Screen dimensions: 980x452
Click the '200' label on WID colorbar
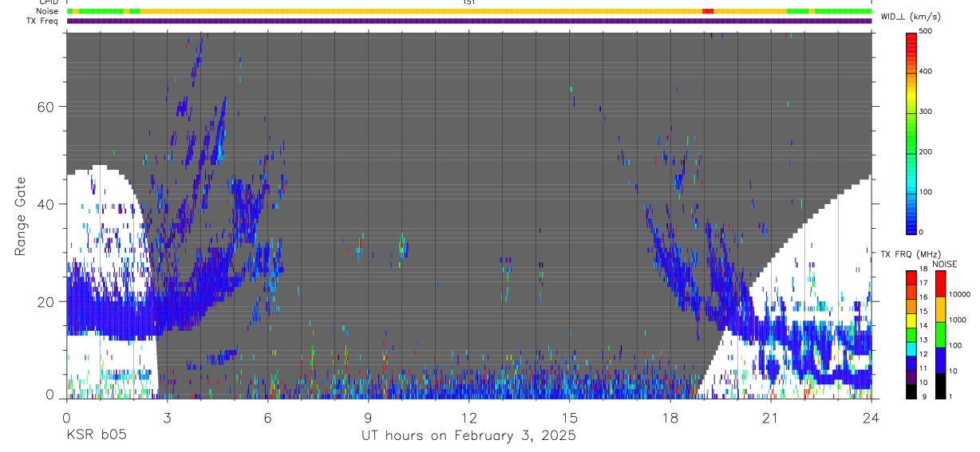pyautogui.click(x=927, y=152)
